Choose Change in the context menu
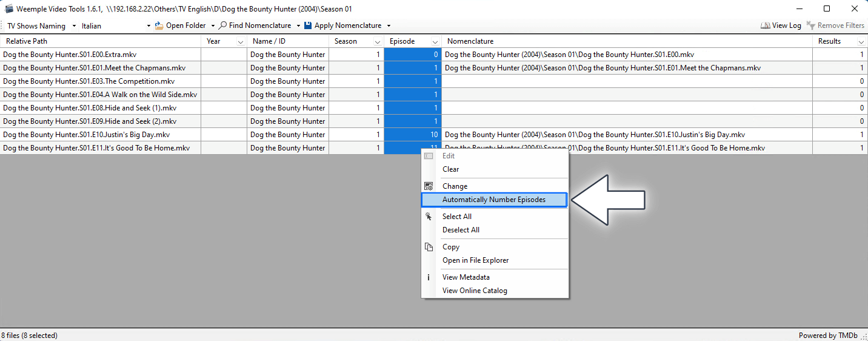868x341 pixels. pos(455,186)
